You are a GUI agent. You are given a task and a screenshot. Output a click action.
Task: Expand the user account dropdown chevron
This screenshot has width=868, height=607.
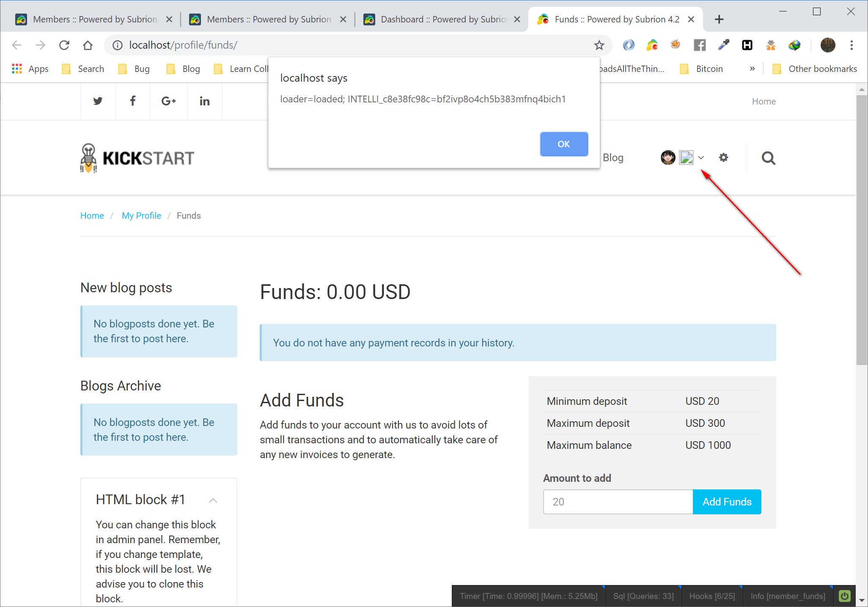pyautogui.click(x=701, y=158)
